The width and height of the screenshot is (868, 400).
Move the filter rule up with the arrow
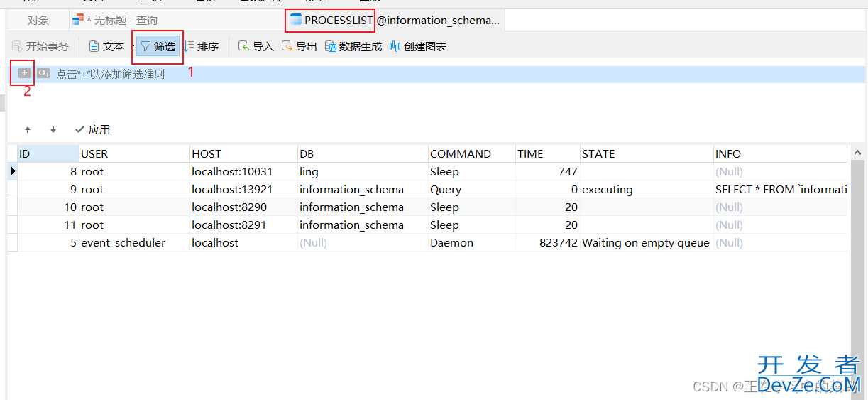pos(28,130)
